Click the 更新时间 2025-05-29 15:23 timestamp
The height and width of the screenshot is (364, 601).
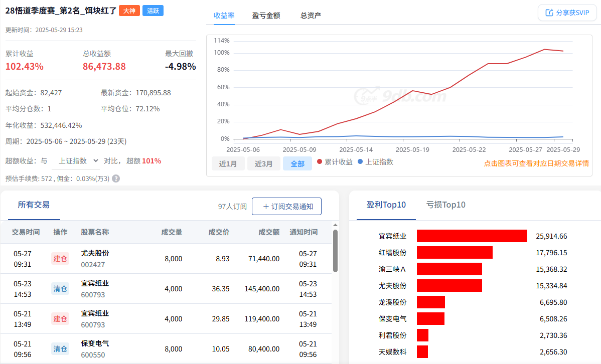(44, 30)
